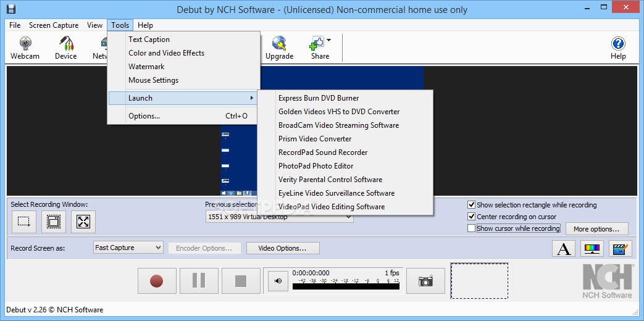Open the Fast Capture format dropdown
This screenshot has width=644, height=321.
coord(128,248)
